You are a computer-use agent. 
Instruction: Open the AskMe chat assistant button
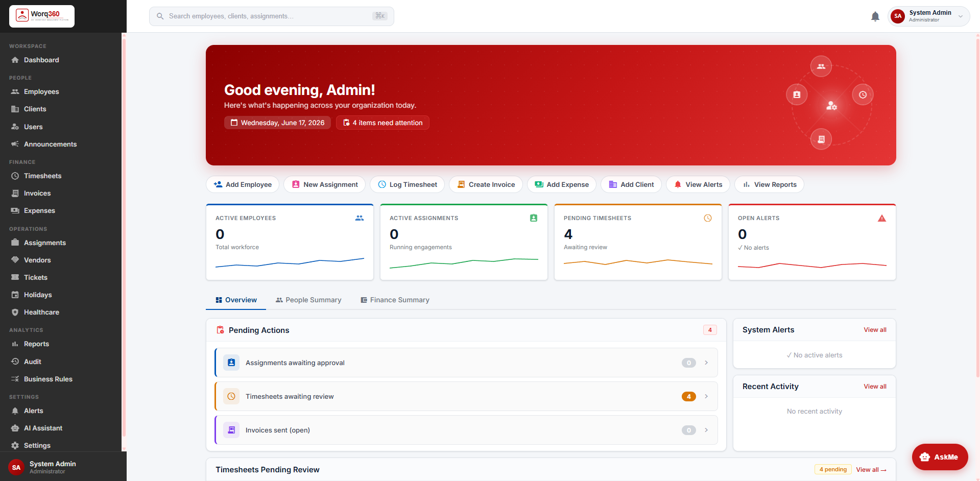940,458
